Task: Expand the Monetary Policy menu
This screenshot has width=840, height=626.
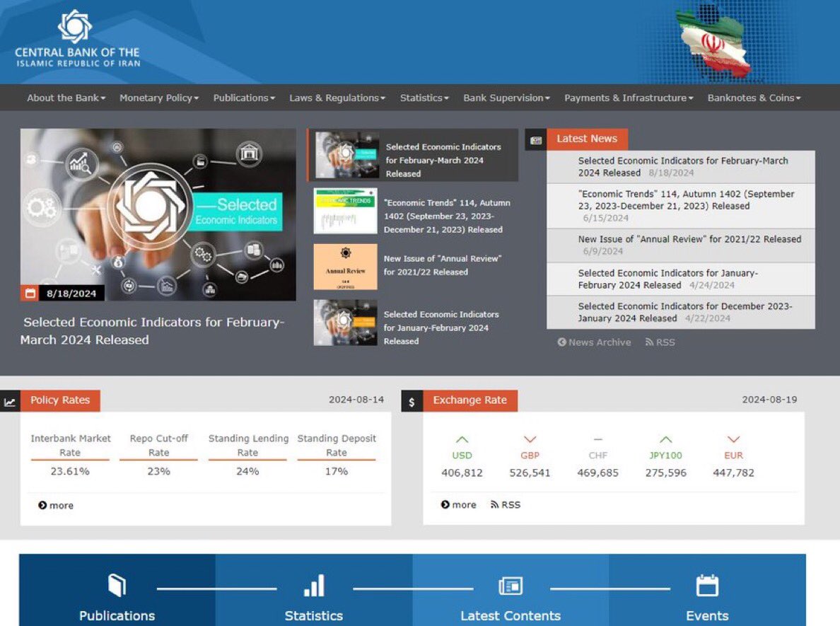Action: [159, 98]
